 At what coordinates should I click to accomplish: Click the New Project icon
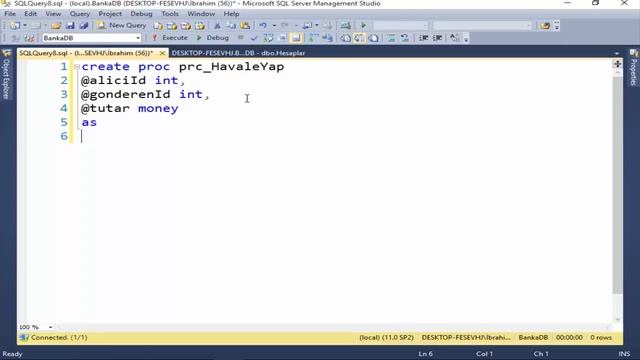[x=15, y=25]
